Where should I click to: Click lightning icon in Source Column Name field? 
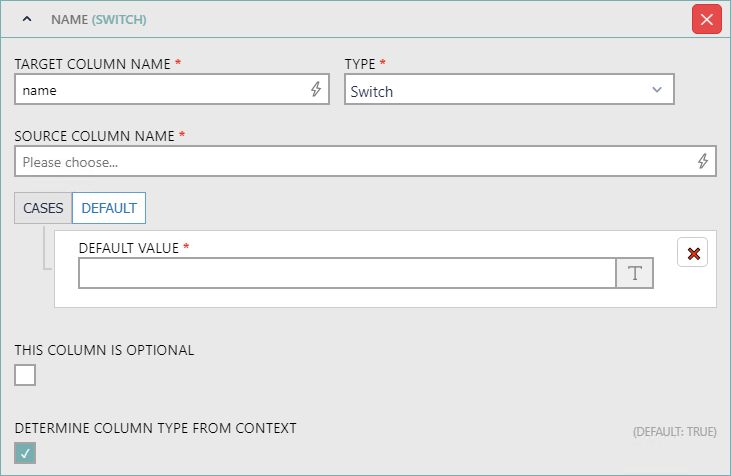702,162
